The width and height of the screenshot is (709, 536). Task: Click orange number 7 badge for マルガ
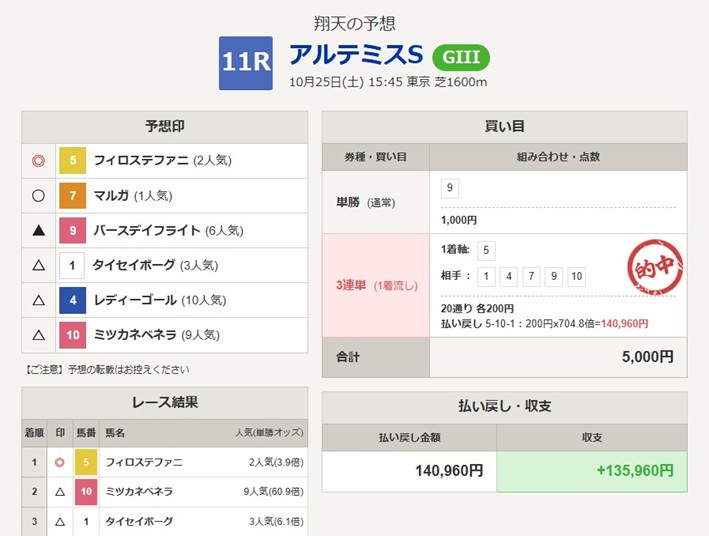[73, 195]
